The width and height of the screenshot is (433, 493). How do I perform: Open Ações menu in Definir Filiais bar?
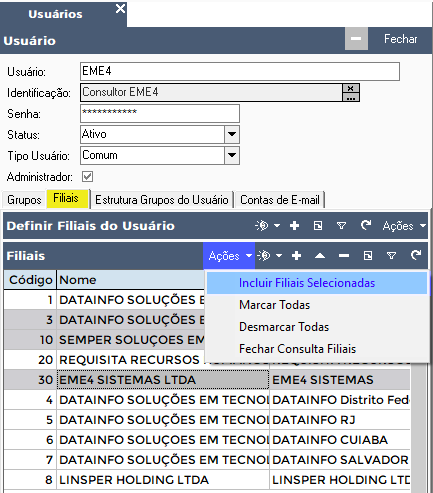pos(404,226)
